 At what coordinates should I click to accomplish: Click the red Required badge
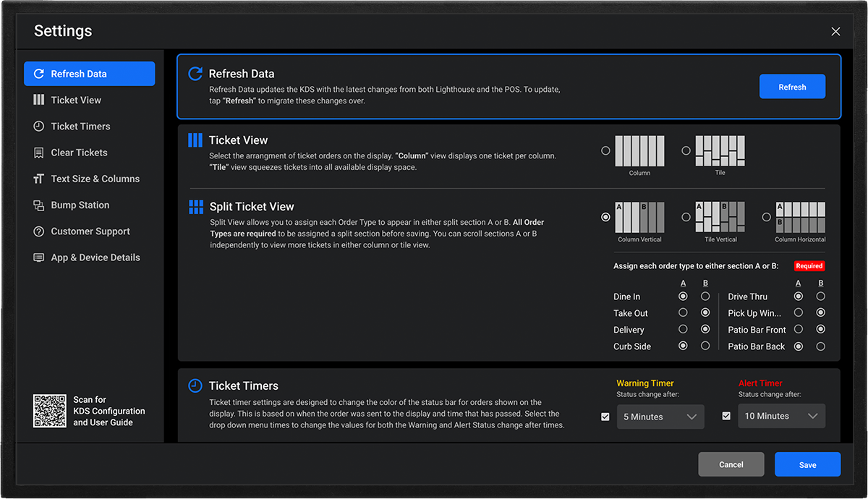pyautogui.click(x=809, y=266)
